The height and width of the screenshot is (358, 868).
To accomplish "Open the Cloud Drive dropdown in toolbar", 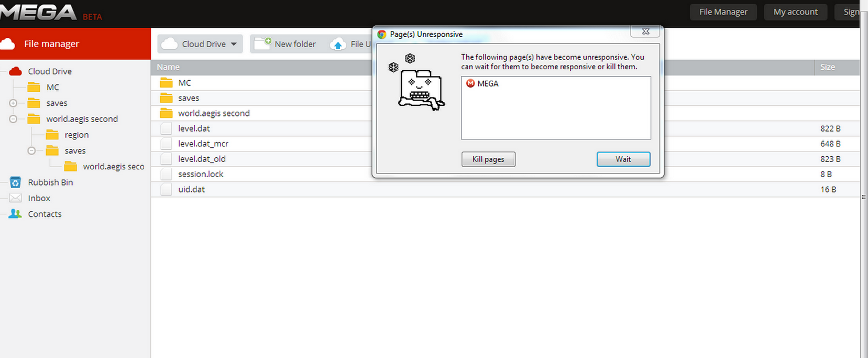I will pyautogui.click(x=200, y=44).
